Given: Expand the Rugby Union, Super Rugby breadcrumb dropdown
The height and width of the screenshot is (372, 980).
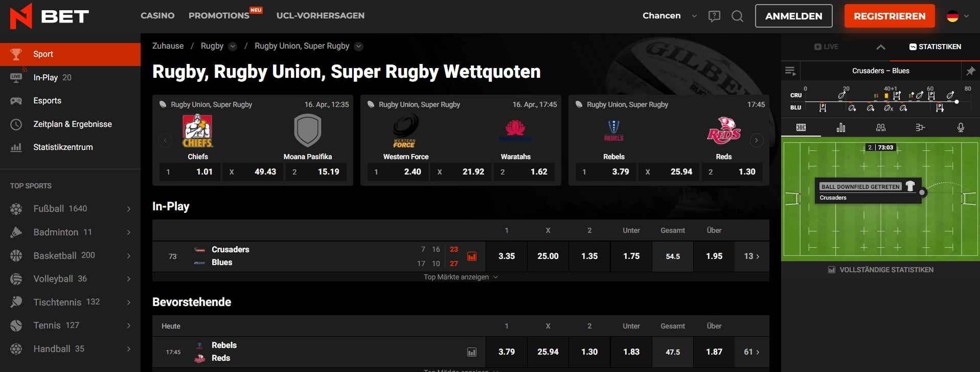Looking at the screenshot, I should (359, 46).
